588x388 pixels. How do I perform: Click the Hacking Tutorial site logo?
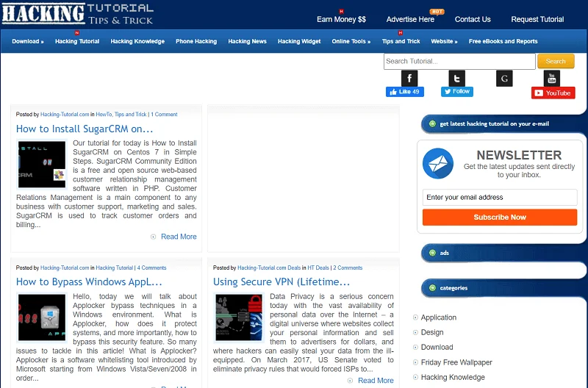pyautogui.click(x=78, y=13)
